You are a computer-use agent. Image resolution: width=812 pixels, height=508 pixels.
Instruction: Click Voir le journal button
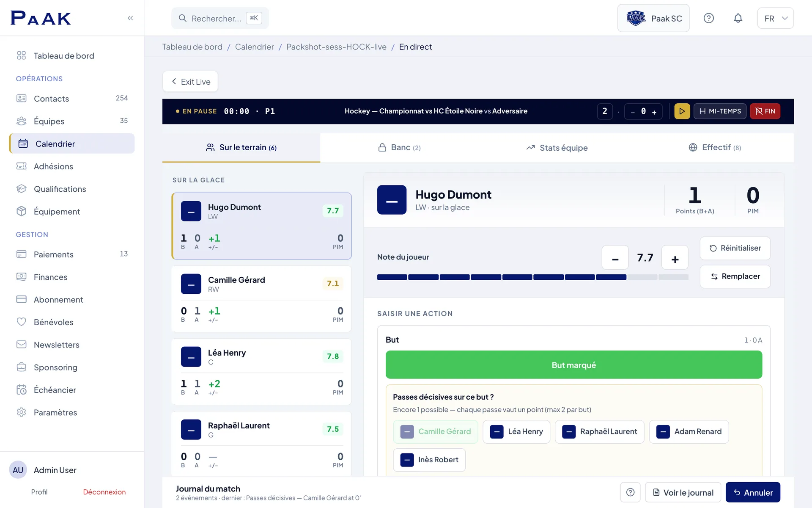(x=683, y=492)
